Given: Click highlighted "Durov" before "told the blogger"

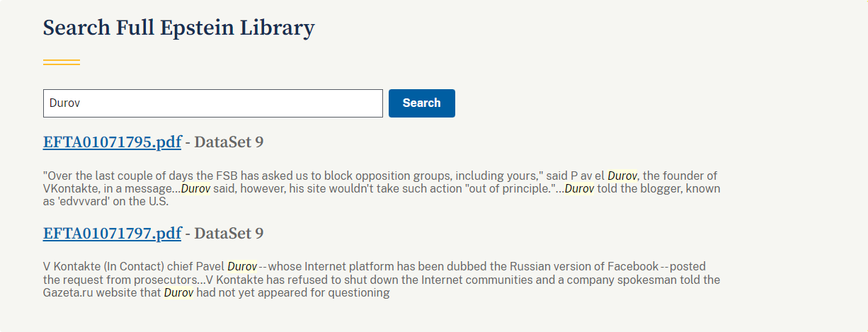Looking at the screenshot, I should [579, 188].
